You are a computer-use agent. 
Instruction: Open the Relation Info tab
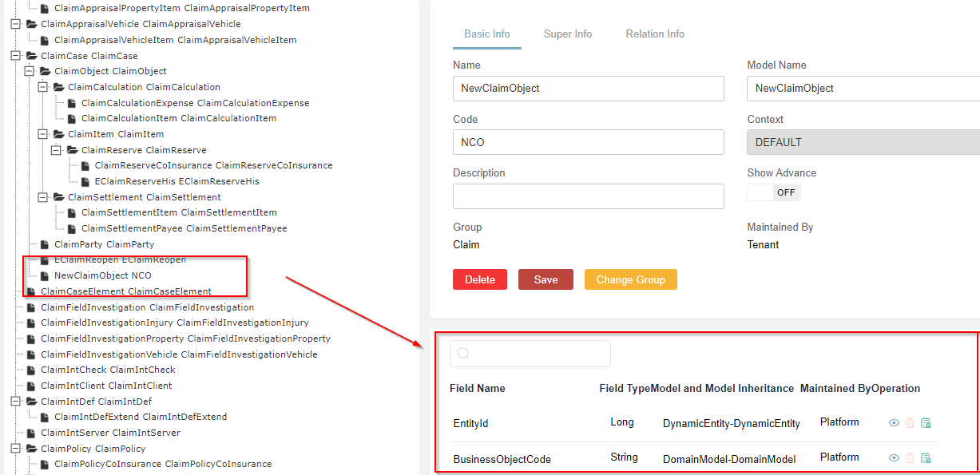tap(655, 34)
